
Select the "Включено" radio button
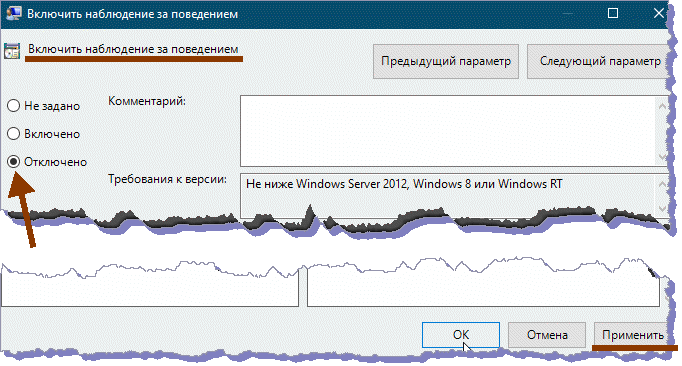(x=13, y=134)
